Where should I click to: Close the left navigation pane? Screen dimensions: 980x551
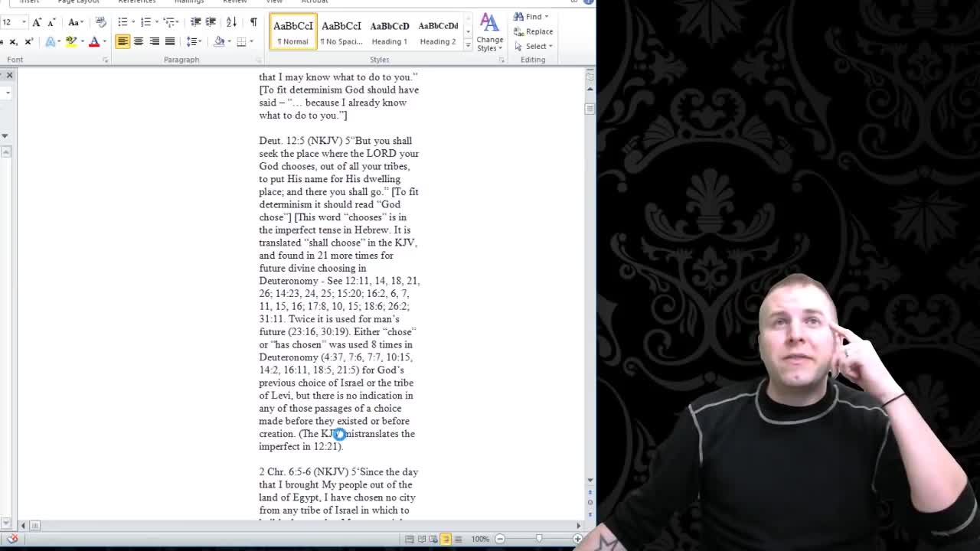click(9, 75)
